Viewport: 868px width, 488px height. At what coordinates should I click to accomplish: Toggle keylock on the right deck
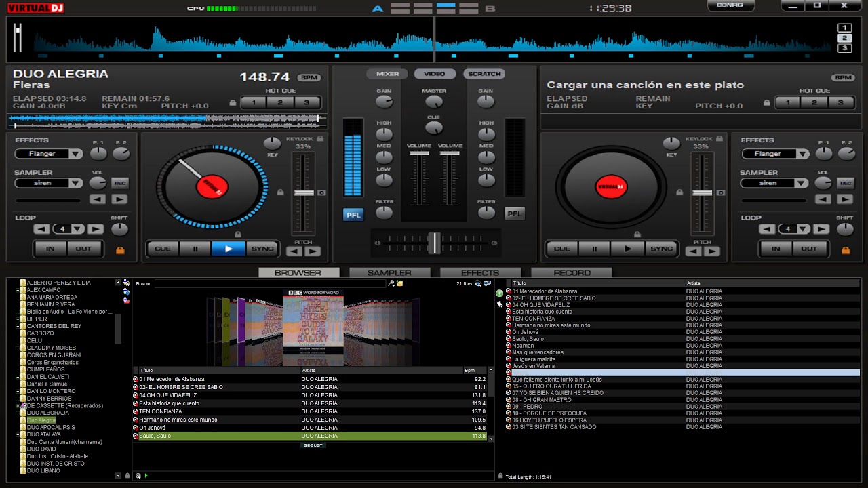point(719,139)
